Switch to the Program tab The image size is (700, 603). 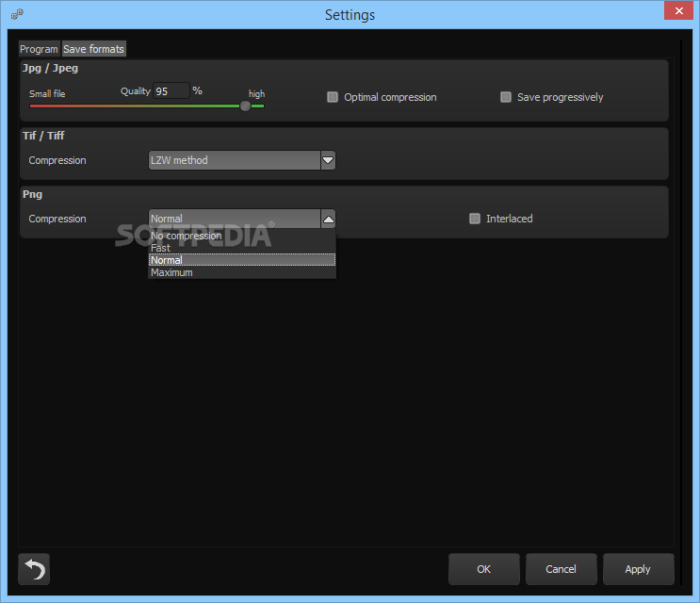click(x=39, y=49)
